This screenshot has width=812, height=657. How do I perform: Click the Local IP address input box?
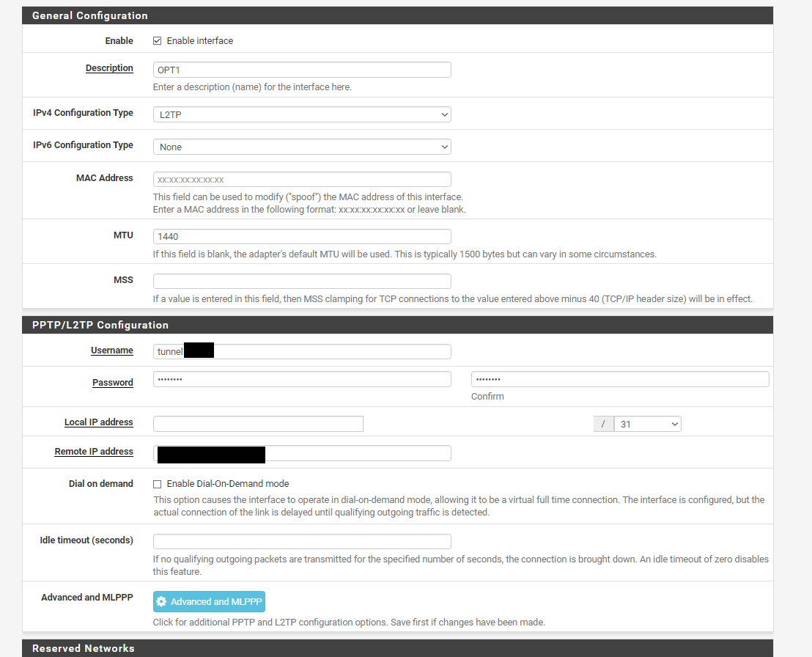(x=258, y=424)
